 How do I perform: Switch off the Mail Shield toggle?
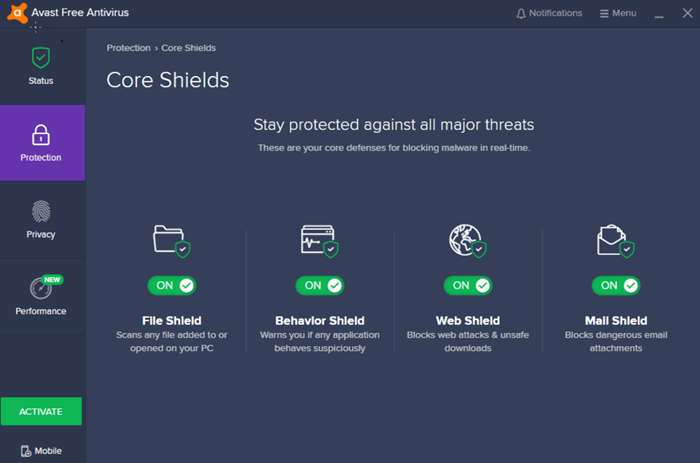click(x=616, y=285)
